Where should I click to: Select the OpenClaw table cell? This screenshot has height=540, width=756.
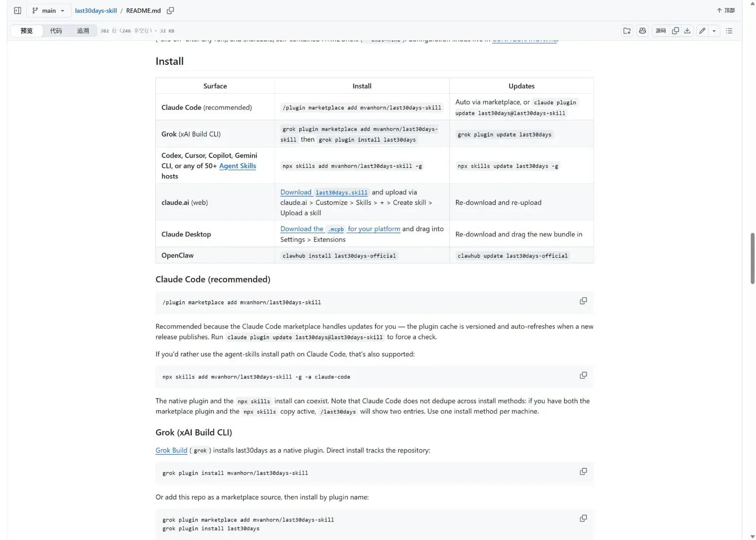pyautogui.click(x=215, y=255)
